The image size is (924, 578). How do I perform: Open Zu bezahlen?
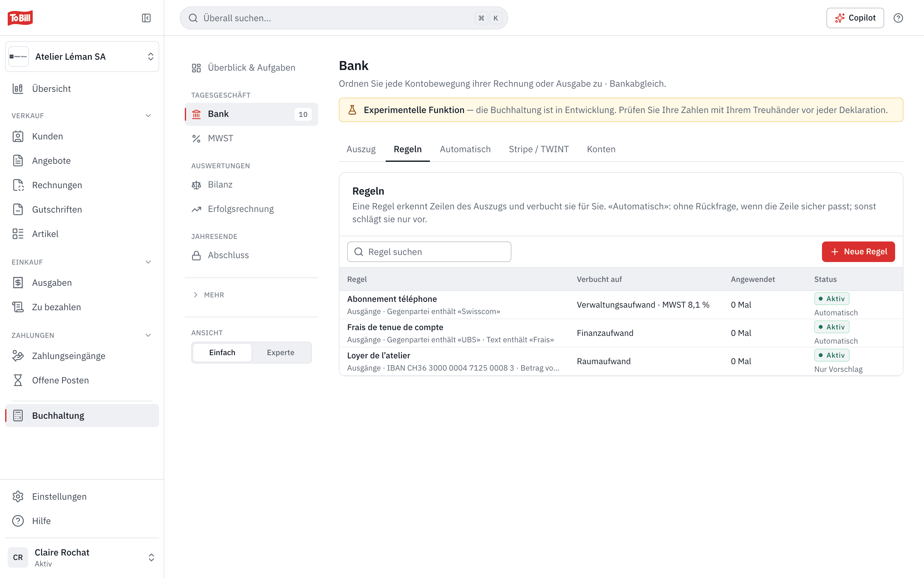pyautogui.click(x=82, y=307)
